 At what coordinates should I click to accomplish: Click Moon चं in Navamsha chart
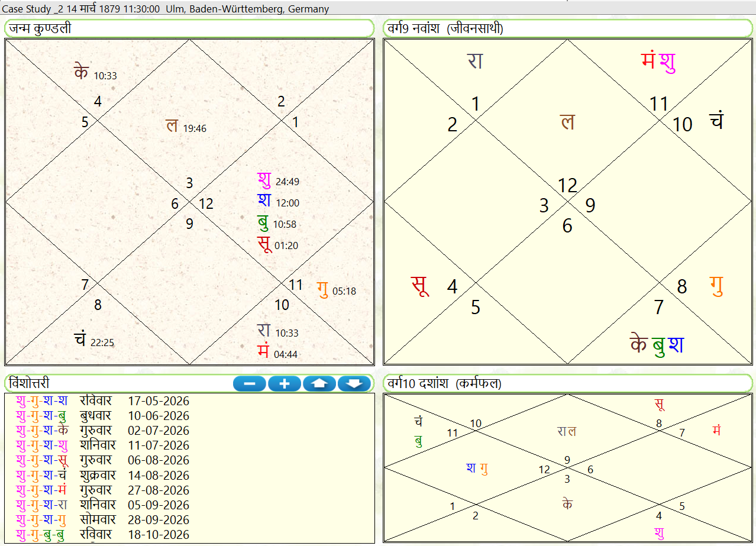[716, 120]
